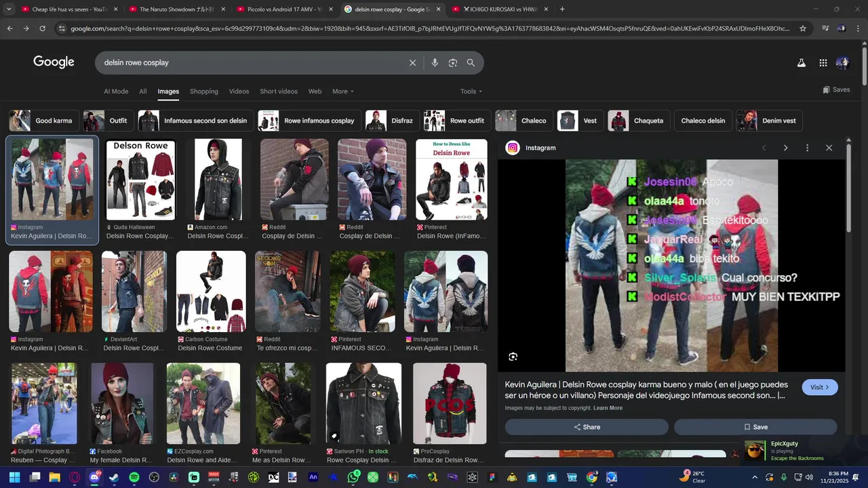
Task: Switch to the Videos tab
Action: pyautogui.click(x=239, y=91)
